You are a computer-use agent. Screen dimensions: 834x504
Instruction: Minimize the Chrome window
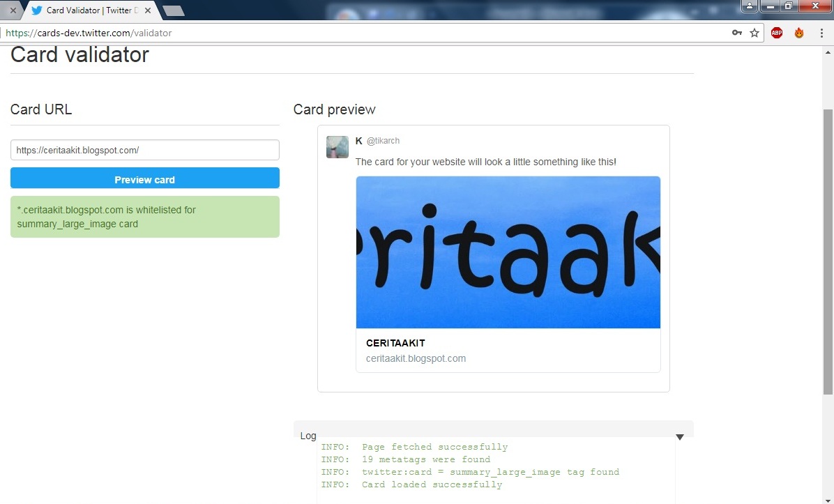[770, 6]
